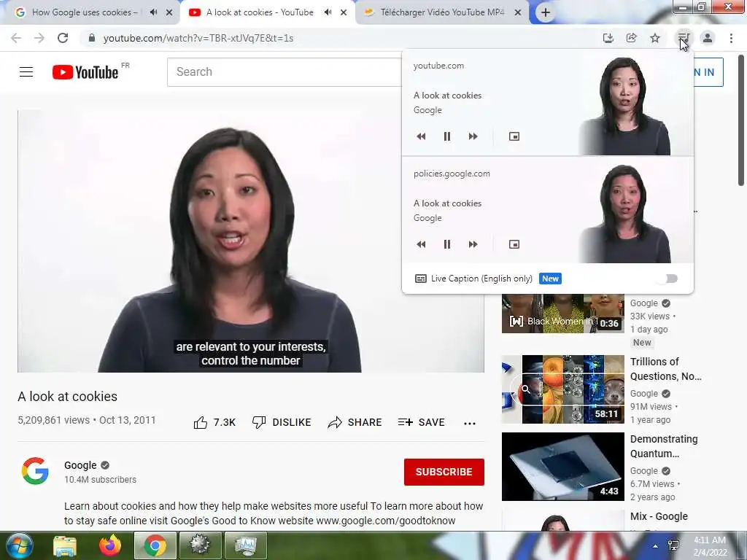Open the Trillions of Questions video thumbnail

click(x=562, y=389)
